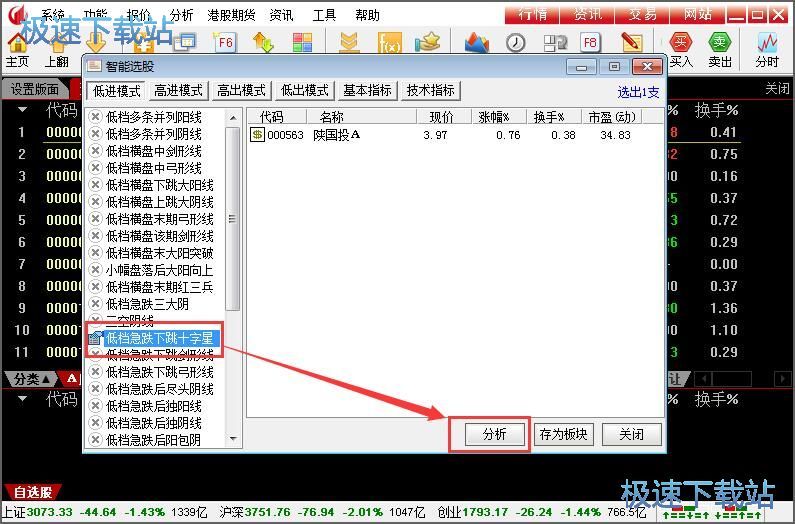Click the F6 toolbar icon

[x=225, y=43]
